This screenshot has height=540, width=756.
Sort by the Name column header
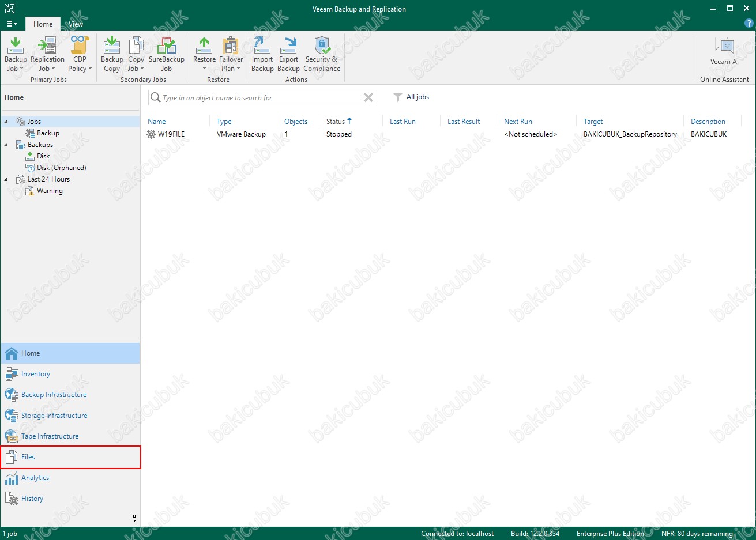click(157, 122)
